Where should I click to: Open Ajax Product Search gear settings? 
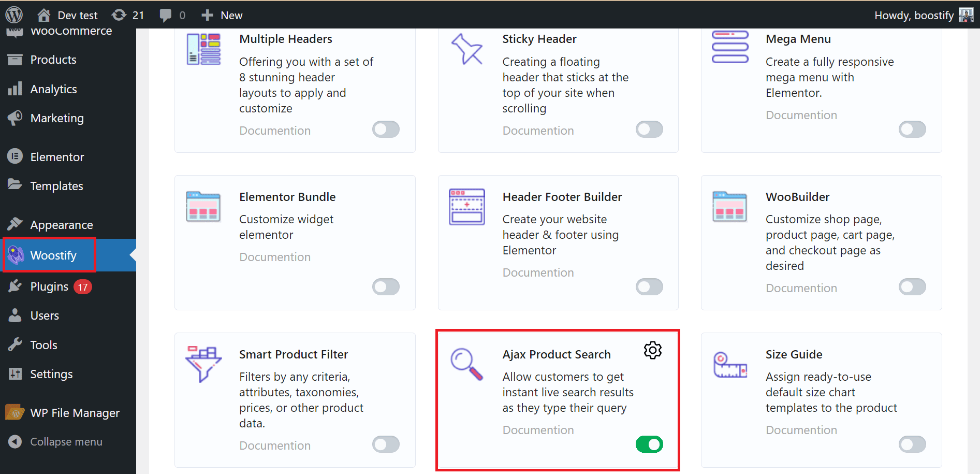point(653,351)
